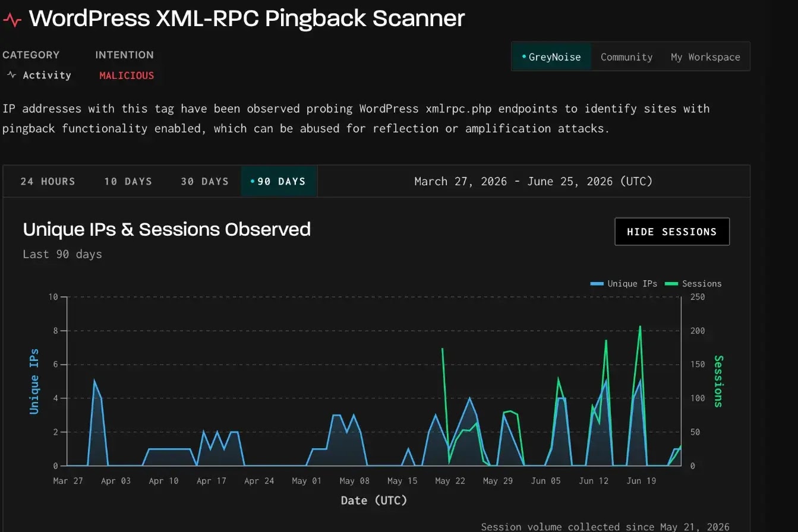Select the GreyNoise tab

[551, 57]
